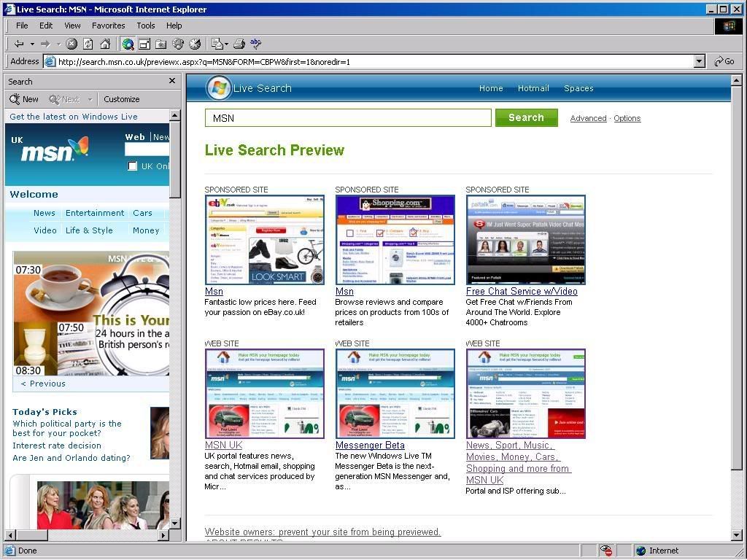Click the Stop loading toolbar icon
This screenshot has width=747, height=560.
tap(71, 44)
